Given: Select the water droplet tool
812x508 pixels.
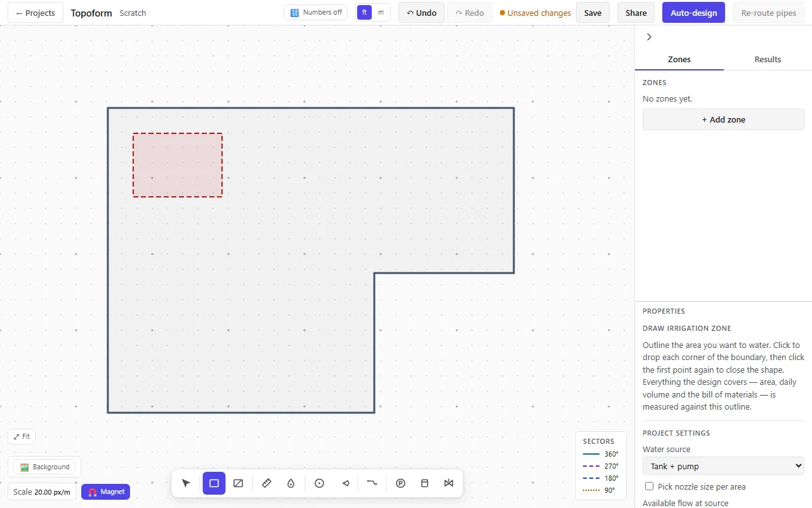Looking at the screenshot, I should [x=291, y=483].
